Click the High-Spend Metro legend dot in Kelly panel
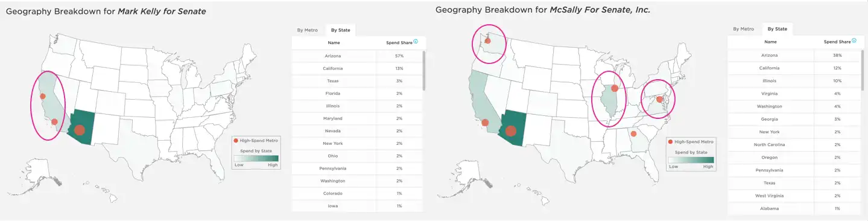 tap(237, 140)
